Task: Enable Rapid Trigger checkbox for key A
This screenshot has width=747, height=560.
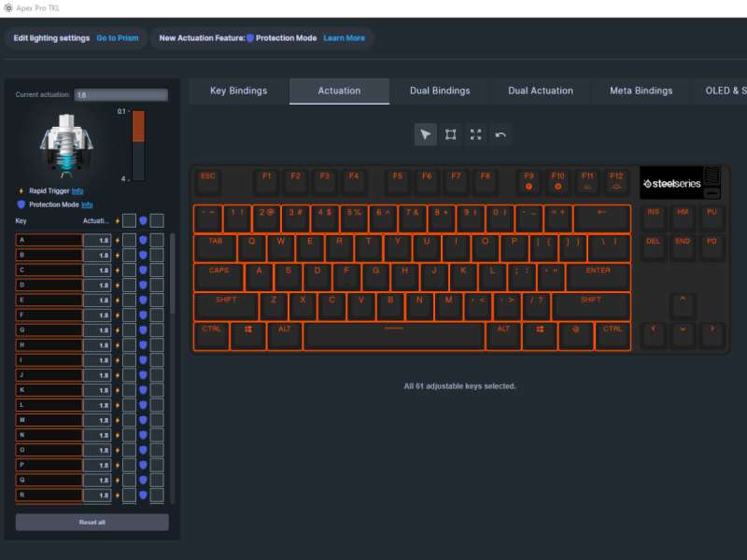Action: coord(129,240)
